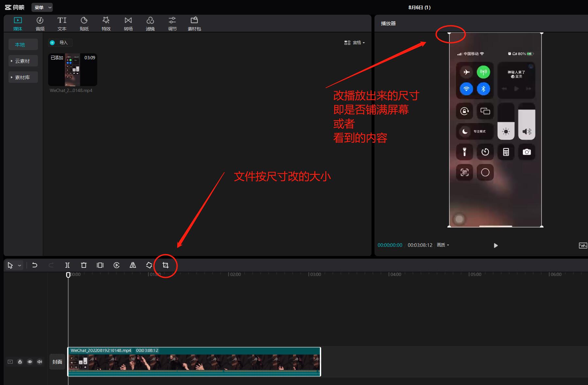Toggle track visibility eye icon
The height and width of the screenshot is (385, 588).
pyautogui.click(x=30, y=362)
